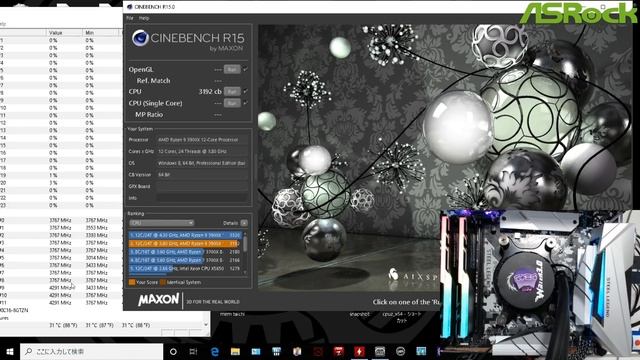Open the Windows Start menu
640x360 pixels.
(x=10, y=351)
